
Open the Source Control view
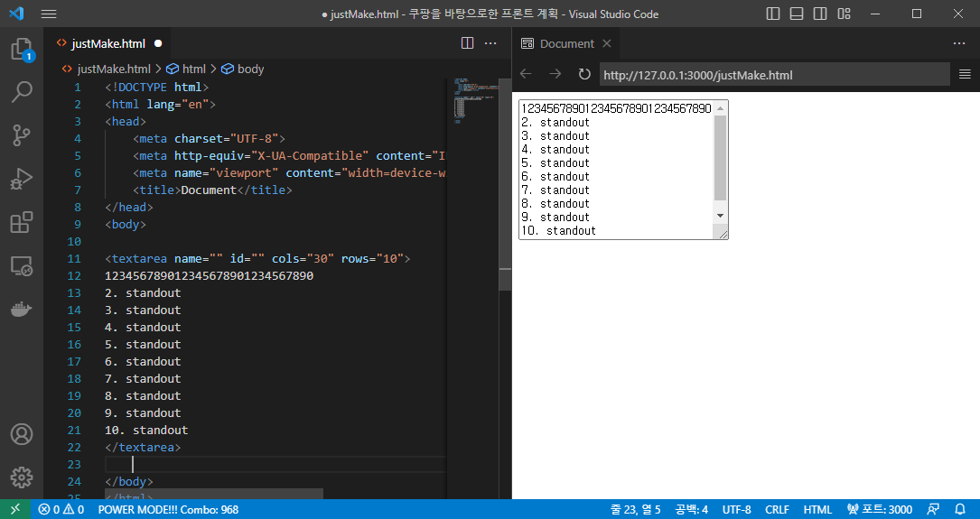tap(22, 134)
